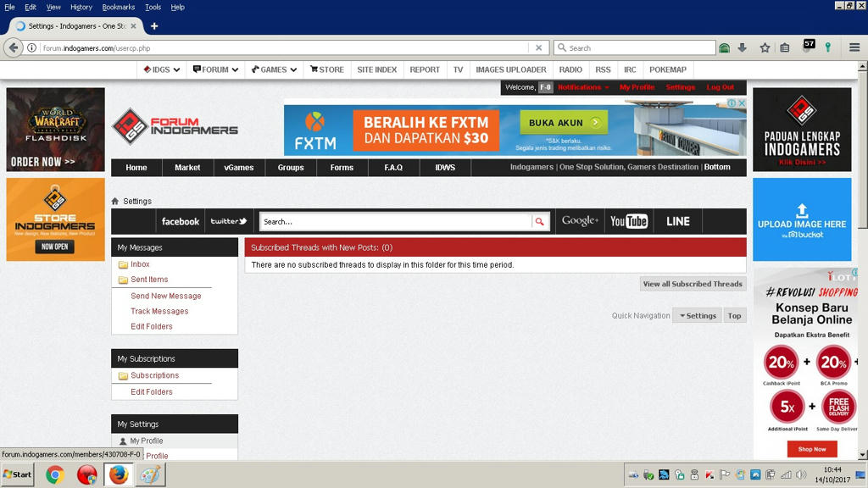Image resolution: width=868 pixels, height=488 pixels.
Task: Open the History menu
Action: click(81, 7)
